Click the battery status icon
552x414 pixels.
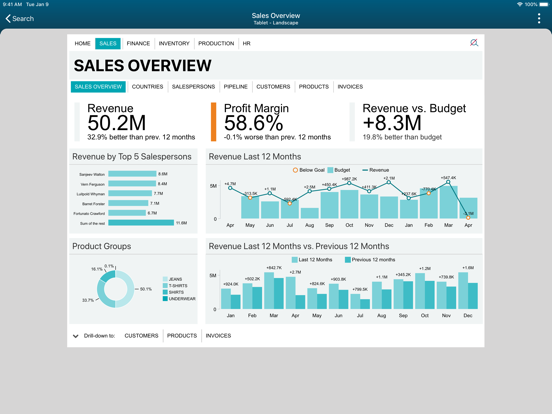[x=544, y=4]
